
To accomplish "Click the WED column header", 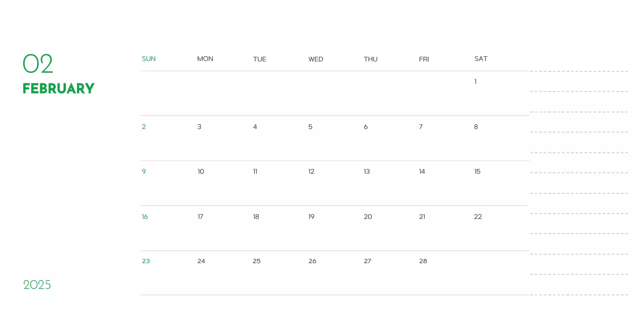I will (x=315, y=59).
